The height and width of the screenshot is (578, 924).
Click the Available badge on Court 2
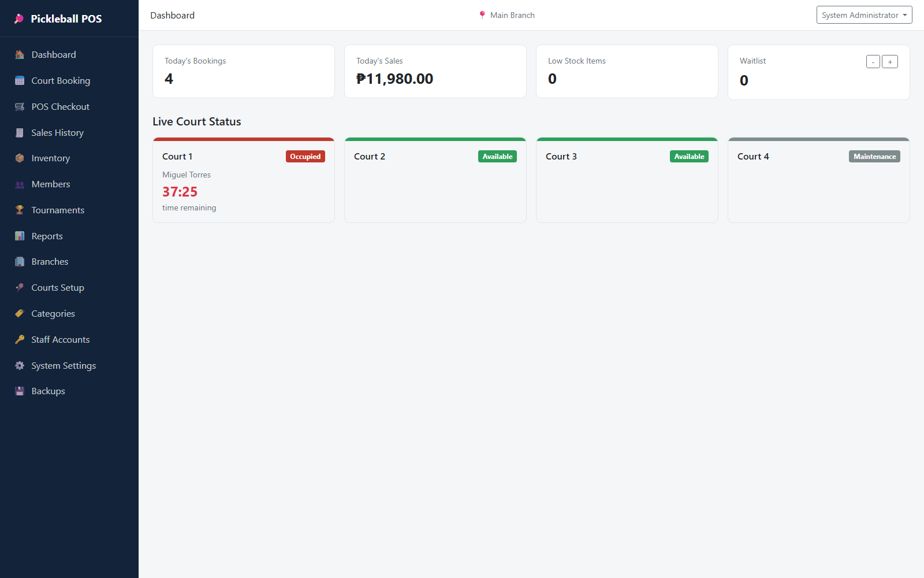pyautogui.click(x=497, y=157)
